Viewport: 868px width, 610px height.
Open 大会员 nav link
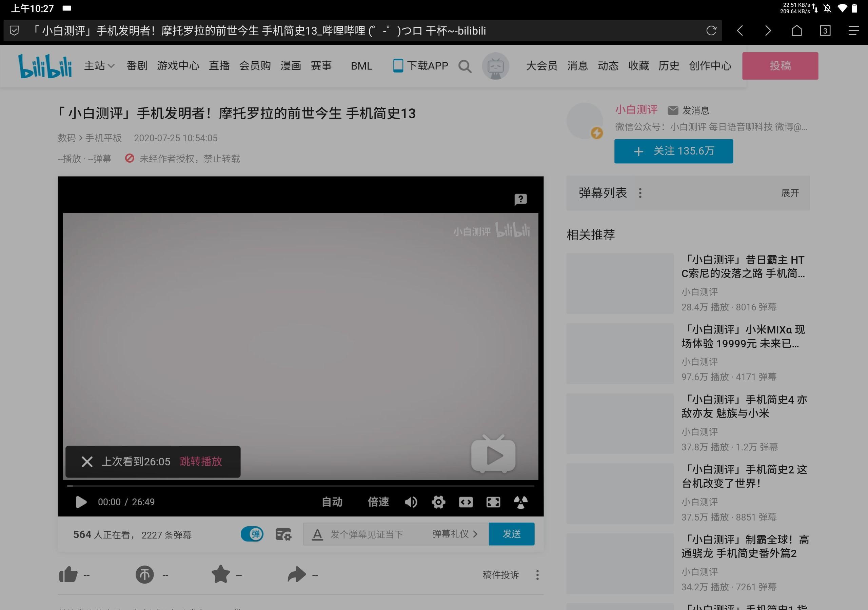tap(541, 66)
